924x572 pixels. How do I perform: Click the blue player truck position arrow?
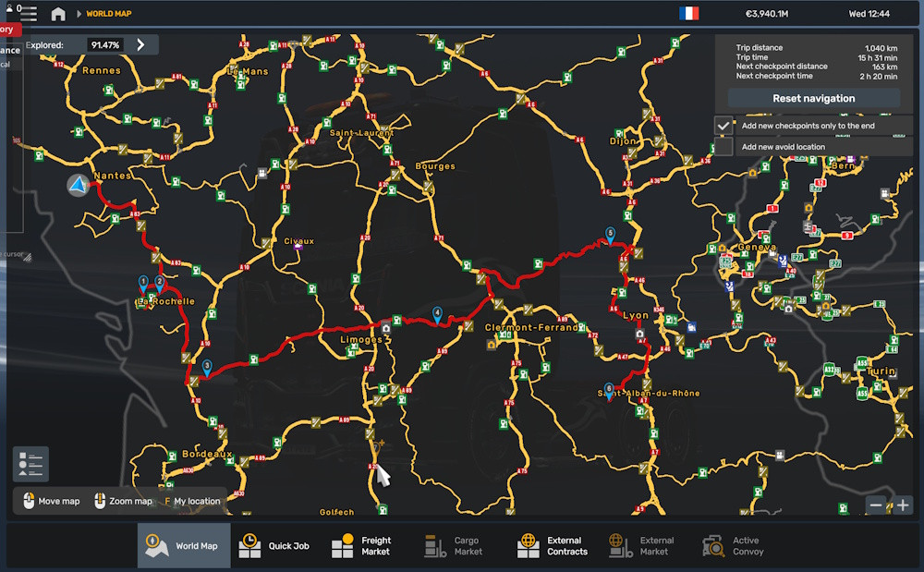(78, 186)
